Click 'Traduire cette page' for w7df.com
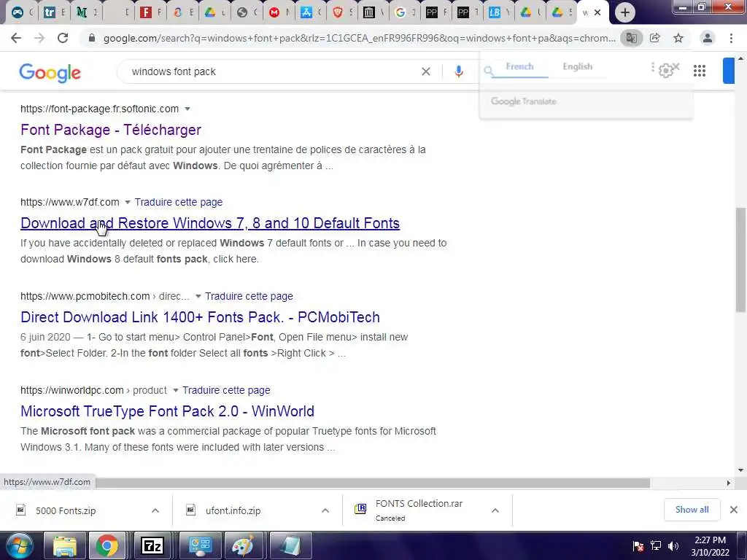The height and width of the screenshot is (560, 747). tap(179, 203)
